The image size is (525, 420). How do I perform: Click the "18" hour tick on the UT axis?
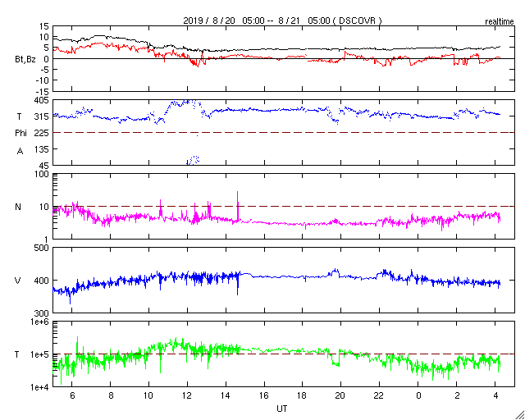coord(303,395)
